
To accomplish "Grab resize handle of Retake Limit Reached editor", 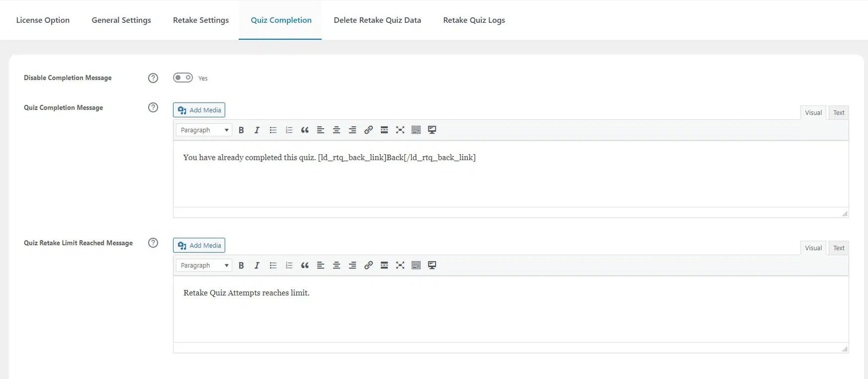I will pyautogui.click(x=845, y=349).
